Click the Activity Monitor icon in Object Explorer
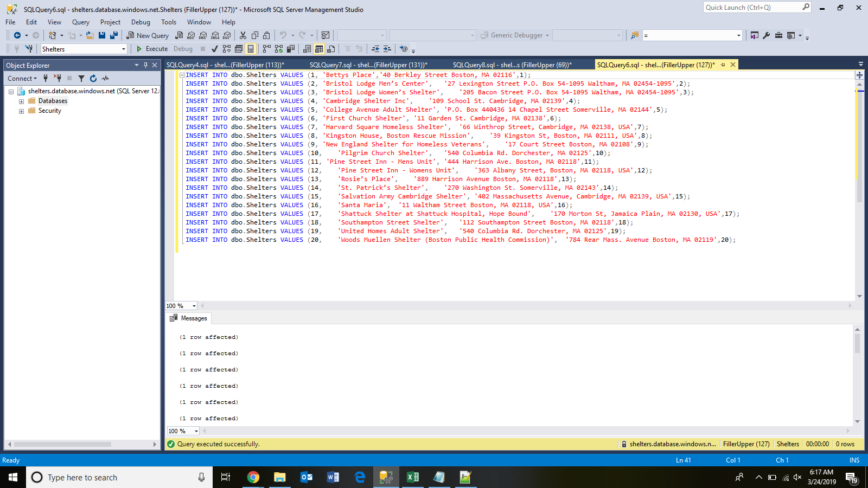 (x=105, y=79)
